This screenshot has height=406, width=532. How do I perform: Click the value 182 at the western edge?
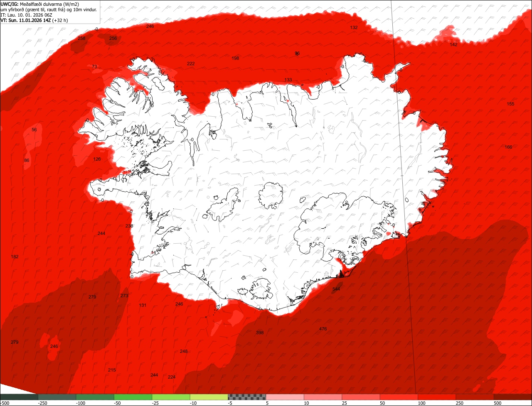click(x=15, y=257)
